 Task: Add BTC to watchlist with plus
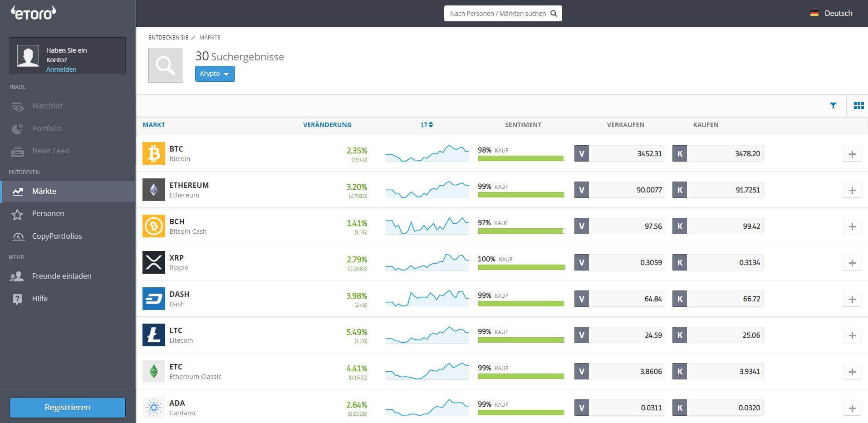coord(852,154)
